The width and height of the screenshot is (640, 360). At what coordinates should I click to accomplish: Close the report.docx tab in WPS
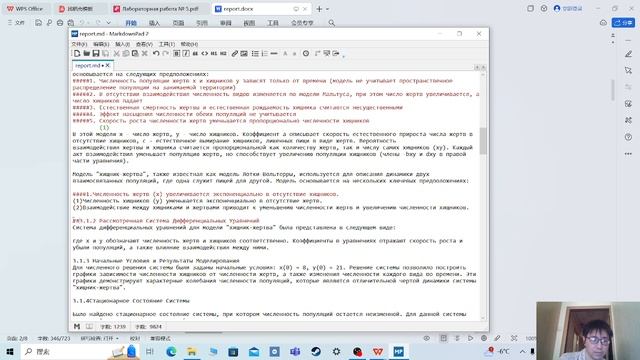304,9
